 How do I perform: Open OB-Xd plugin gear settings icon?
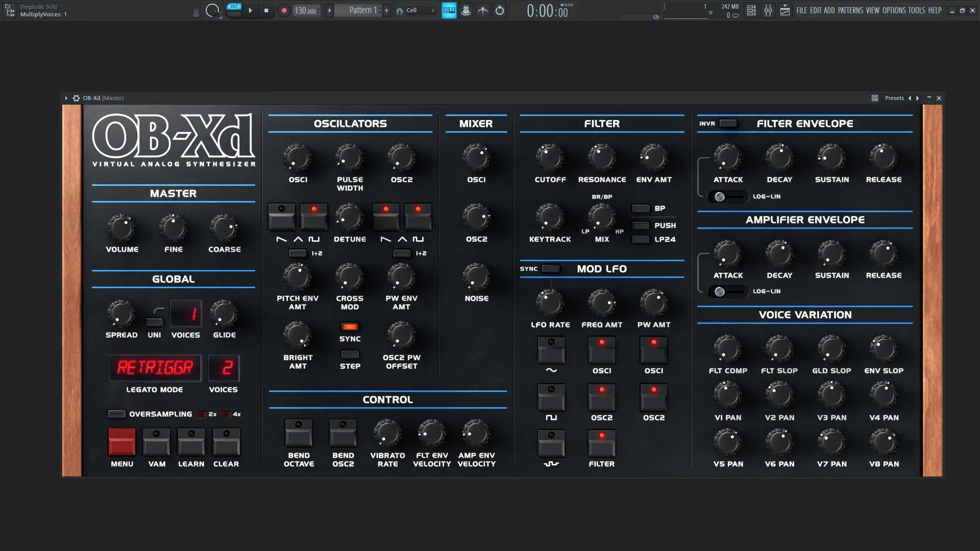[x=76, y=98]
